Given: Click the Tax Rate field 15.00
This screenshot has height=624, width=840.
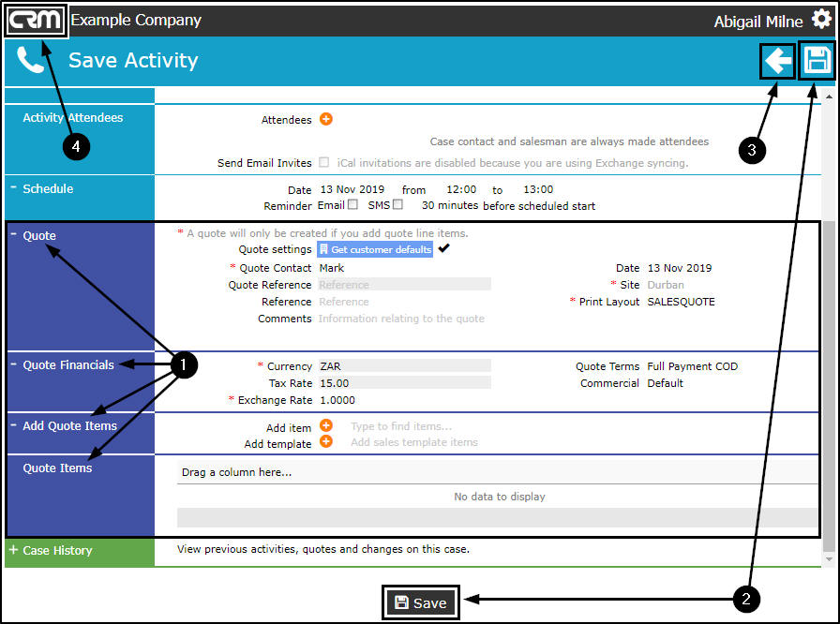Looking at the screenshot, I should coord(404,382).
